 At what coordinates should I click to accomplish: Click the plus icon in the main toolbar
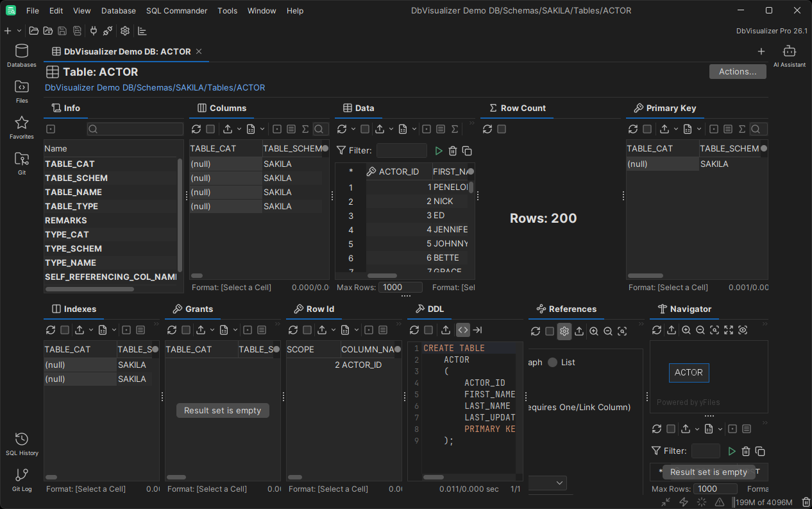coord(8,31)
